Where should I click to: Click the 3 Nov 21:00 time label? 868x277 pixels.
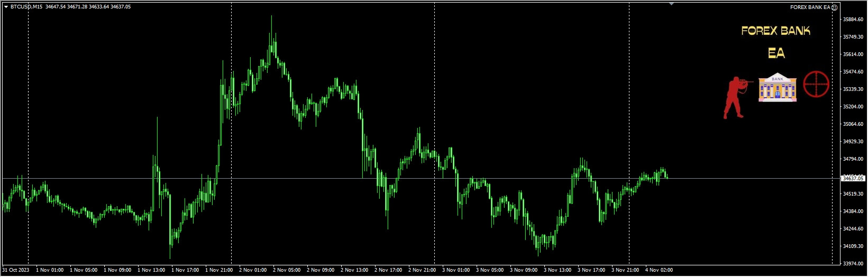point(625,270)
